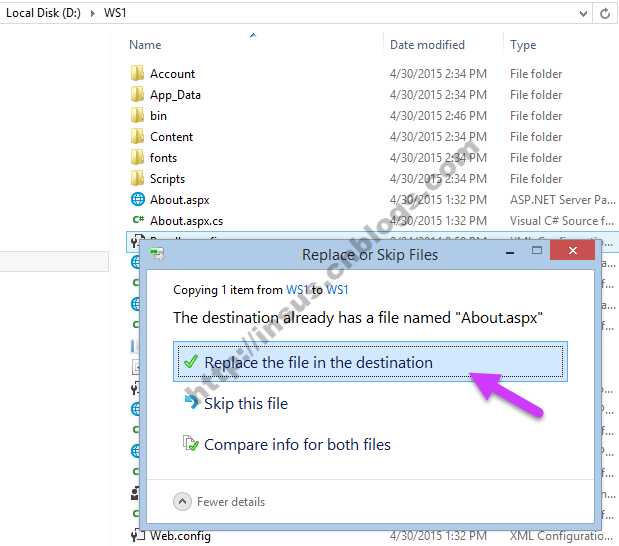Click the blue skip arrow icon
The width and height of the screenshot is (619, 546).
point(192,402)
